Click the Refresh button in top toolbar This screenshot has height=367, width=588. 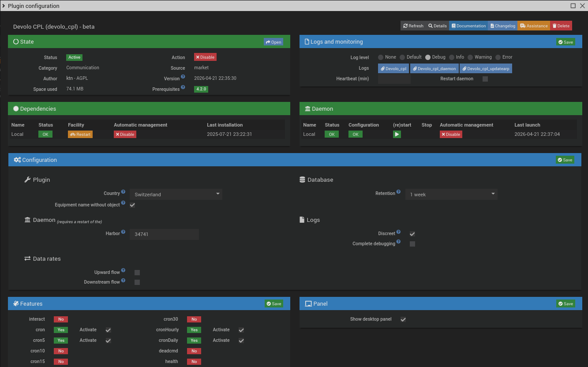pyautogui.click(x=413, y=26)
